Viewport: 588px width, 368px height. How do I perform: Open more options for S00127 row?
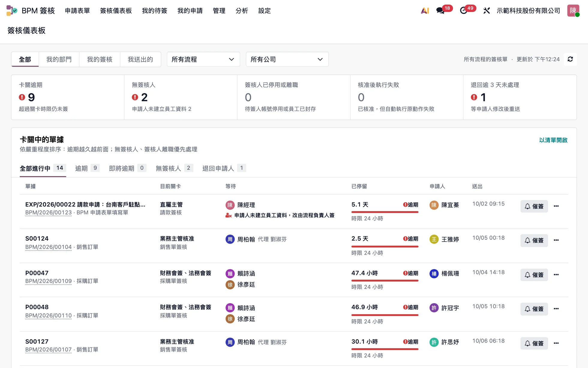click(x=556, y=343)
